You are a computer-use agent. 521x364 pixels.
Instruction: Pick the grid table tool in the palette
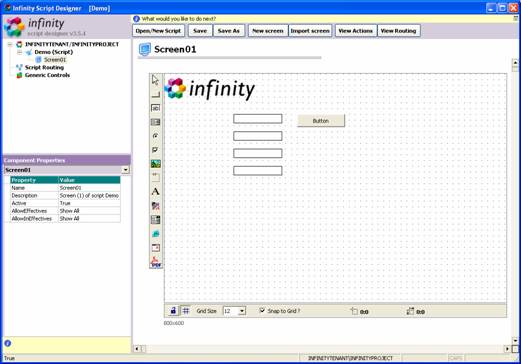coord(155,220)
